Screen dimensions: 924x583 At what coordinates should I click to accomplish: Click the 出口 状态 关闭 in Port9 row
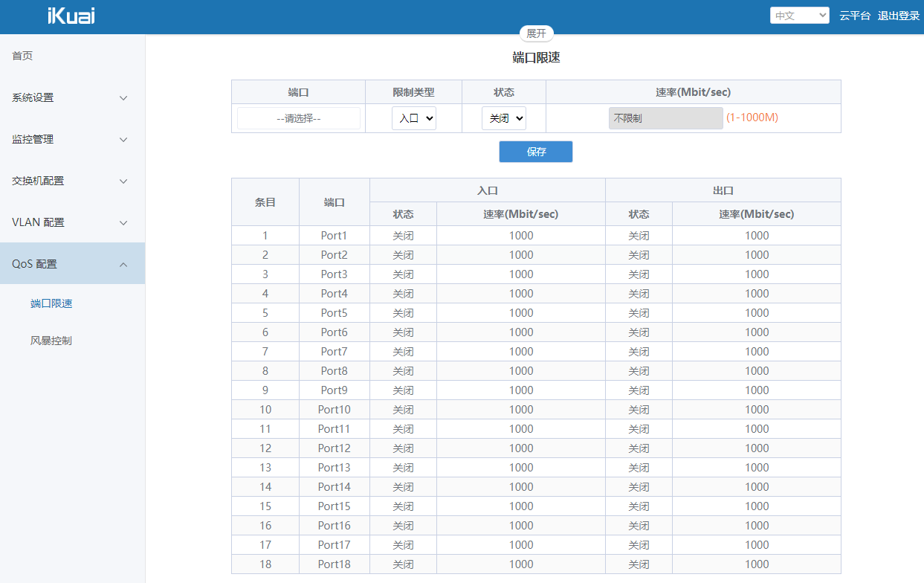[639, 390]
